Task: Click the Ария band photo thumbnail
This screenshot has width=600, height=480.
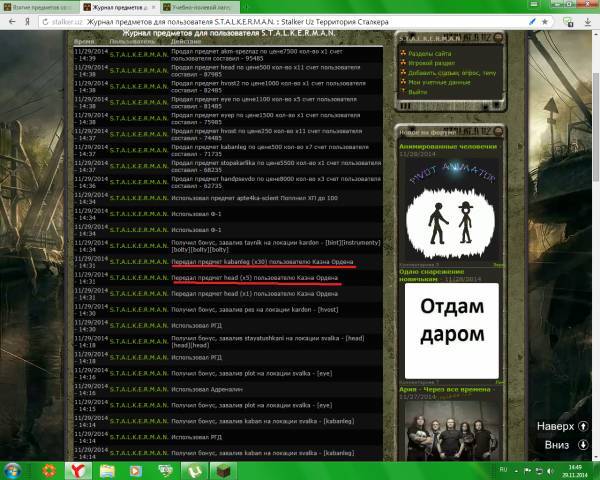Action: 452,431
